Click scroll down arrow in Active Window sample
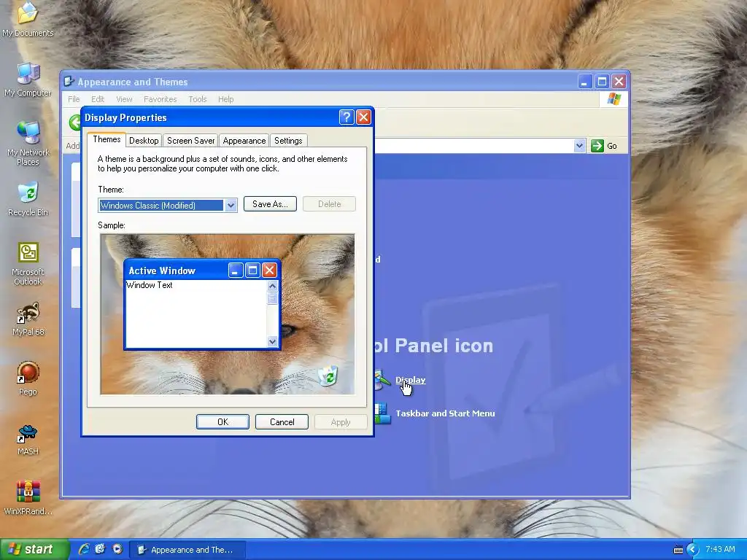 coord(273,341)
